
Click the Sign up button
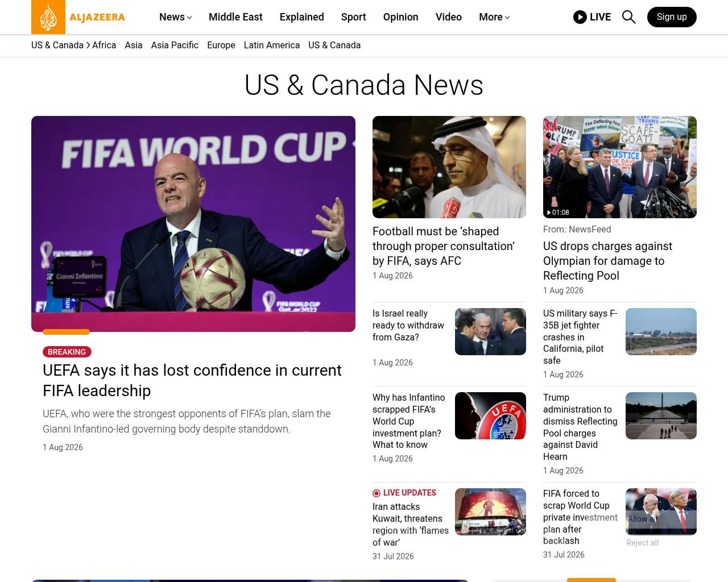(672, 17)
